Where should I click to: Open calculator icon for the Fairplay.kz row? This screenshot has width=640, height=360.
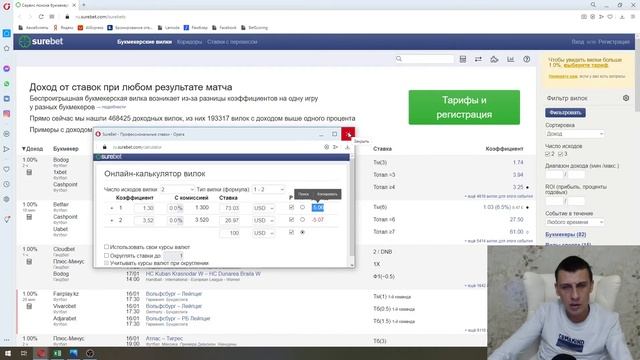tap(29, 306)
